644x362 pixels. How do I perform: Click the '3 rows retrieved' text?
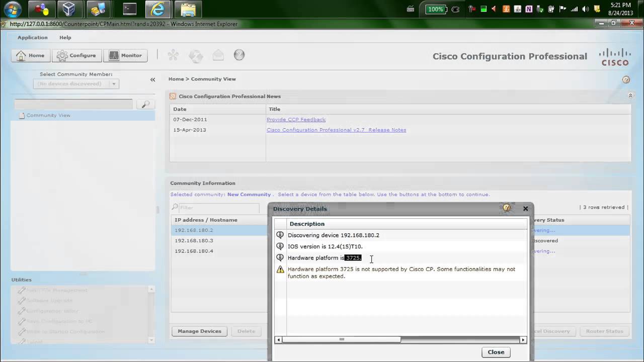[x=604, y=207]
